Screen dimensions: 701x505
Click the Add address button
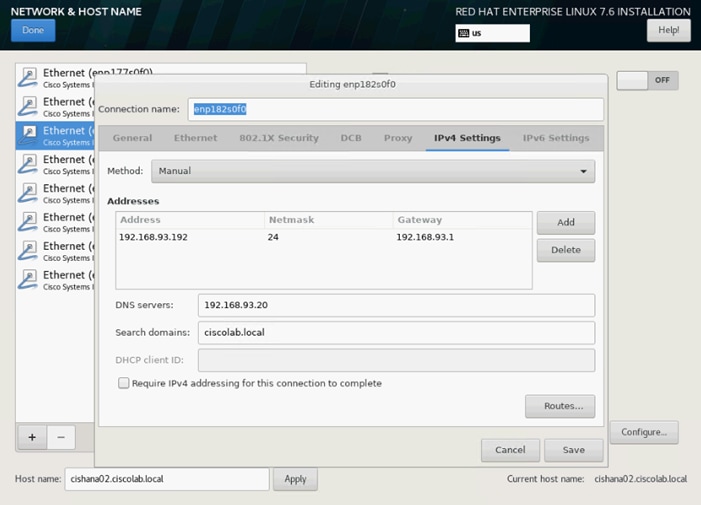(566, 223)
